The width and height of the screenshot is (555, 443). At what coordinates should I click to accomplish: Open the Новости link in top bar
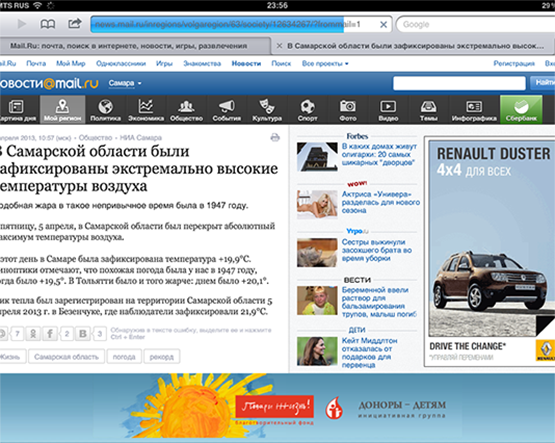246,63
